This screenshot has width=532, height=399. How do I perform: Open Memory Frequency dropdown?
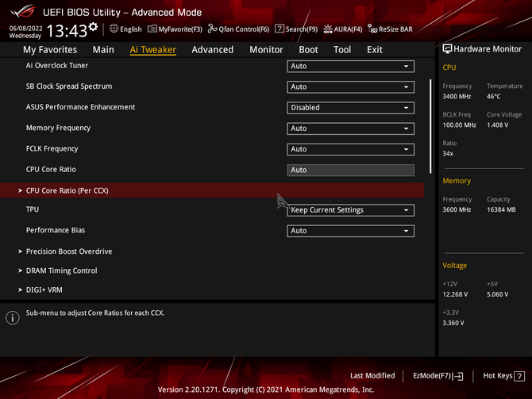[350, 129]
